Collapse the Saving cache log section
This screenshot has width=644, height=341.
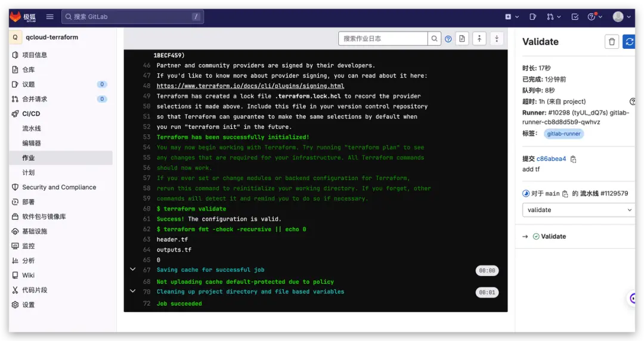132,269
